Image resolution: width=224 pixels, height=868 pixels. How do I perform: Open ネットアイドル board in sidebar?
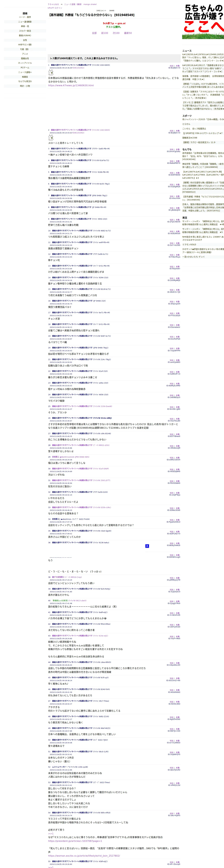point(25,63)
